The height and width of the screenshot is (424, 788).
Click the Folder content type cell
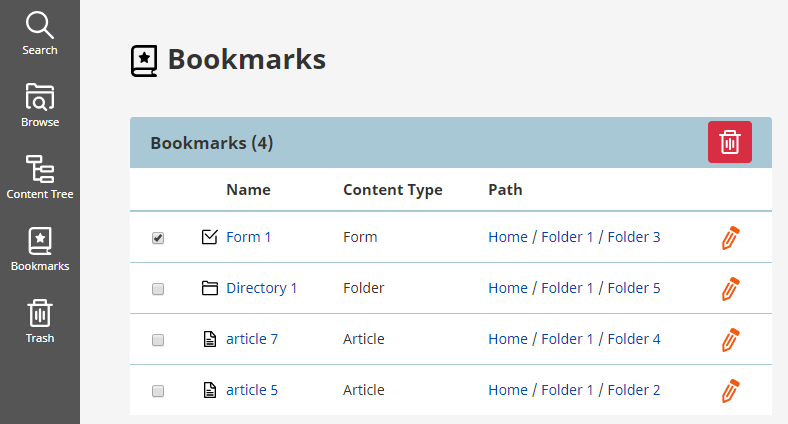[x=363, y=288]
